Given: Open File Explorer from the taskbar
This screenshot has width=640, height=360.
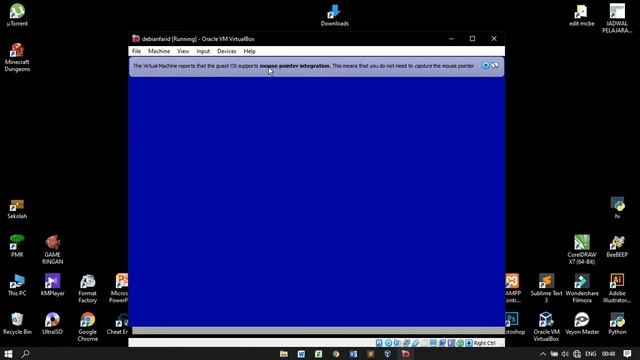Looking at the screenshot, I should [x=284, y=354].
